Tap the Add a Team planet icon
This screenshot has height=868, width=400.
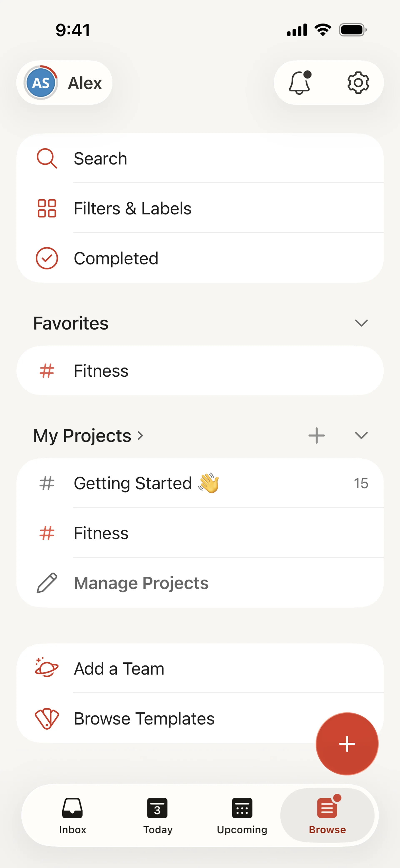tap(47, 668)
